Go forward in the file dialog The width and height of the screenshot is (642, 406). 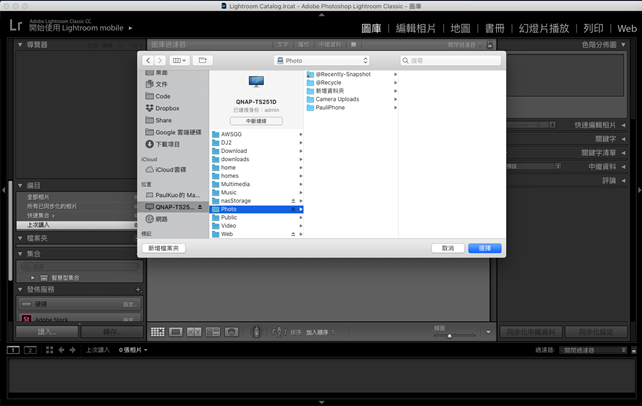tap(160, 61)
